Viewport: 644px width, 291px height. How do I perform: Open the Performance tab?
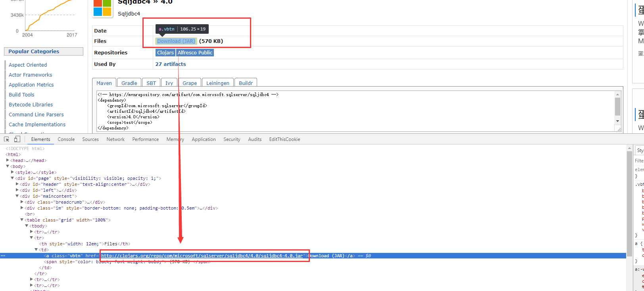146,139
